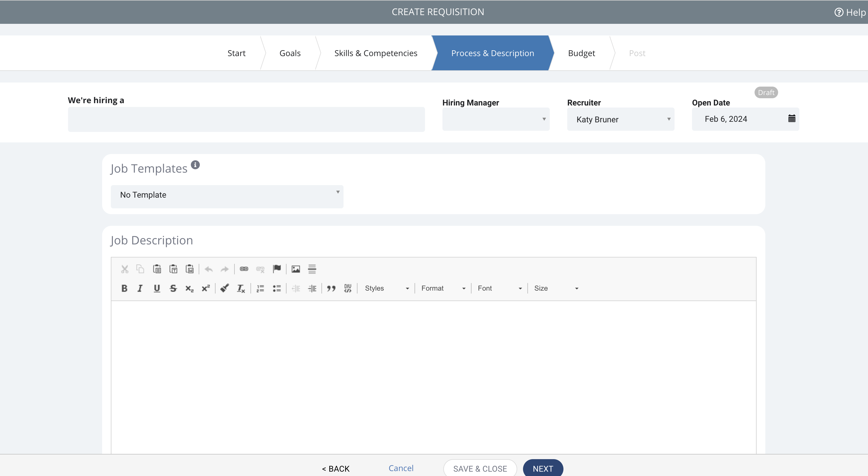The height and width of the screenshot is (476, 868).
Task: Click the Undo arrow icon
Action: (209, 269)
